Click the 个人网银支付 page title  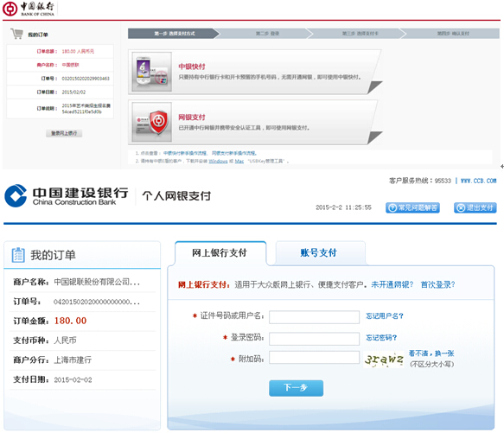176,196
